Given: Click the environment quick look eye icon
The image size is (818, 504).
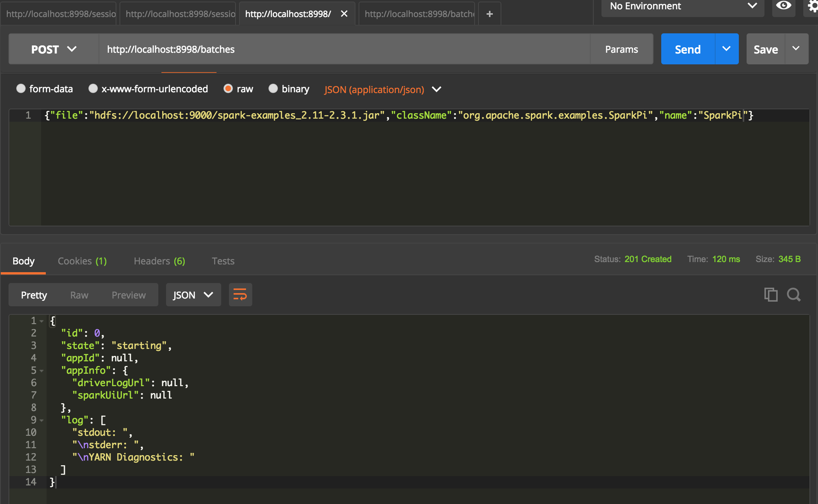Looking at the screenshot, I should pyautogui.click(x=783, y=6).
